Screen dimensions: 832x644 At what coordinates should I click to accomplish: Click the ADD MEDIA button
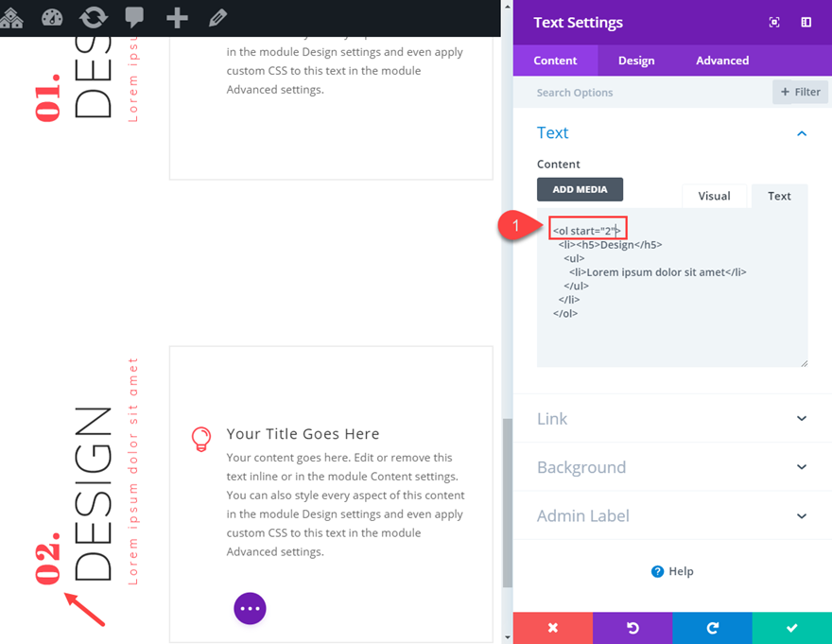580,189
